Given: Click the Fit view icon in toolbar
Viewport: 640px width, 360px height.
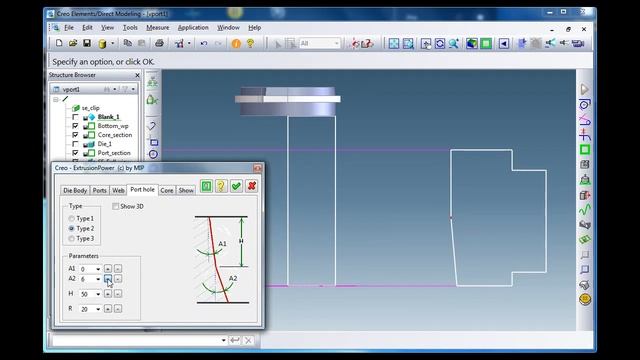Looking at the screenshot, I should click(x=394, y=43).
